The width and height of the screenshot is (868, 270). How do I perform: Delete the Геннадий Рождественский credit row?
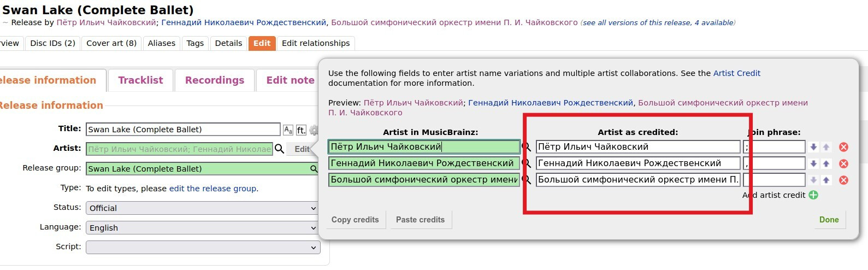click(843, 163)
